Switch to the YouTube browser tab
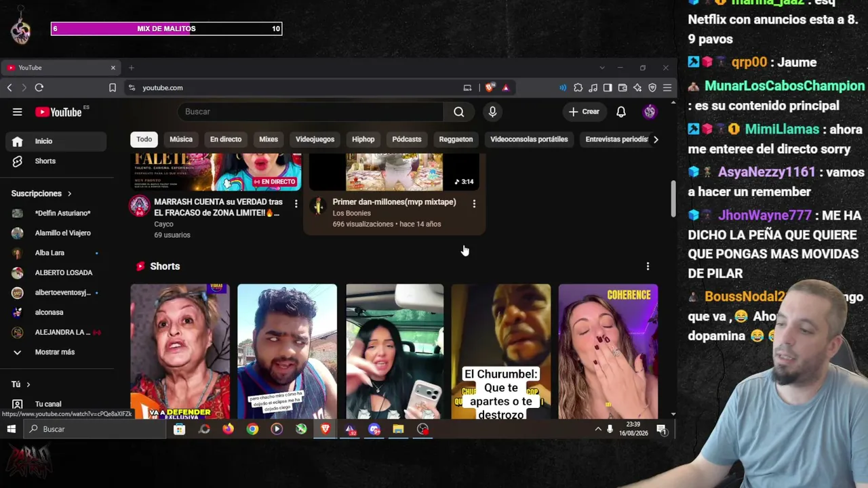The image size is (868, 488). tap(61, 68)
